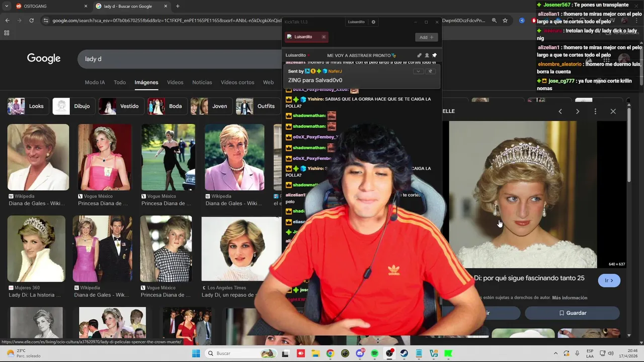
Task: Select the Outfits filter chip
Action: point(258,106)
